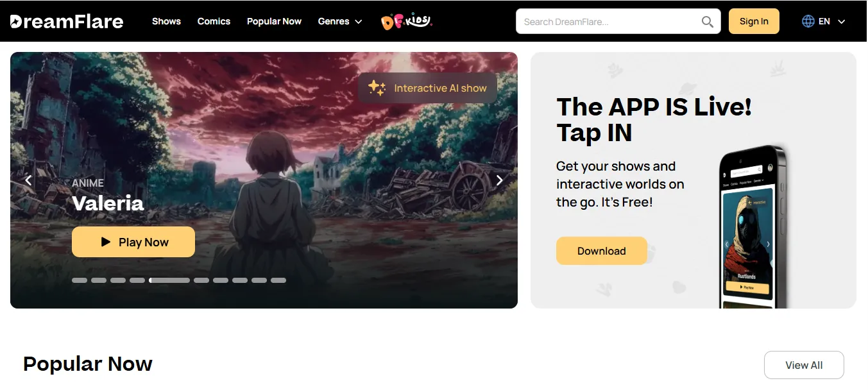The height and width of the screenshot is (390, 868).
Task: Advance to next carousel slide arrow
Action: (x=499, y=180)
